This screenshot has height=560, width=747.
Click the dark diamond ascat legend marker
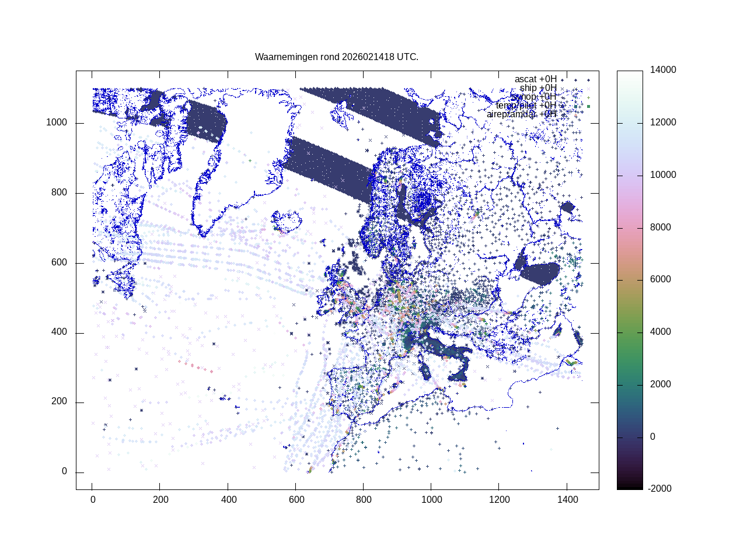pos(588,80)
